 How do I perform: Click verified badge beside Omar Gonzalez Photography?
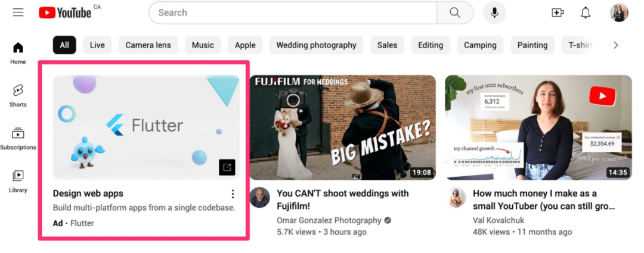(x=388, y=221)
